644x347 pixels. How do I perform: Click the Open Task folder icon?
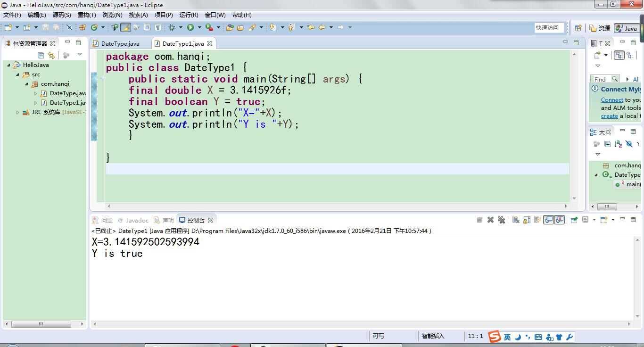(240, 27)
